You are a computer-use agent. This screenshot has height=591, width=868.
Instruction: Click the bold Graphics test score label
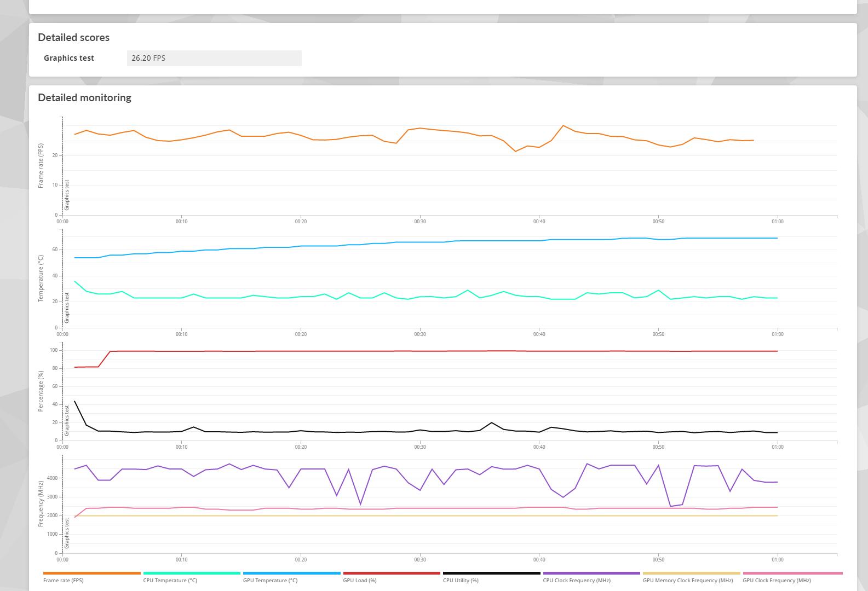pyautogui.click(x=69, y=58)
